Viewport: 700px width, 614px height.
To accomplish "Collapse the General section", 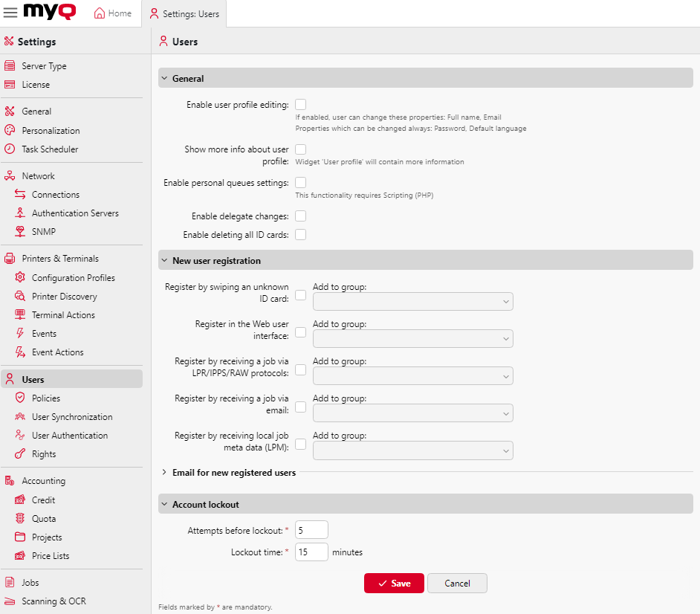I will [x=163, y=77].
